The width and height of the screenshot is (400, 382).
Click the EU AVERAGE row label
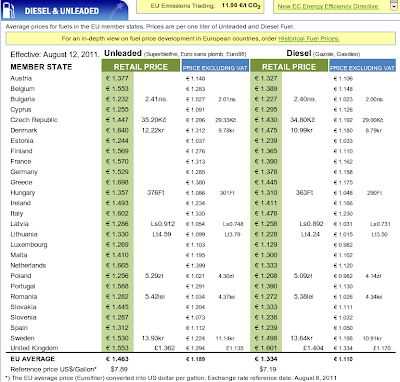tap(32, 359)
